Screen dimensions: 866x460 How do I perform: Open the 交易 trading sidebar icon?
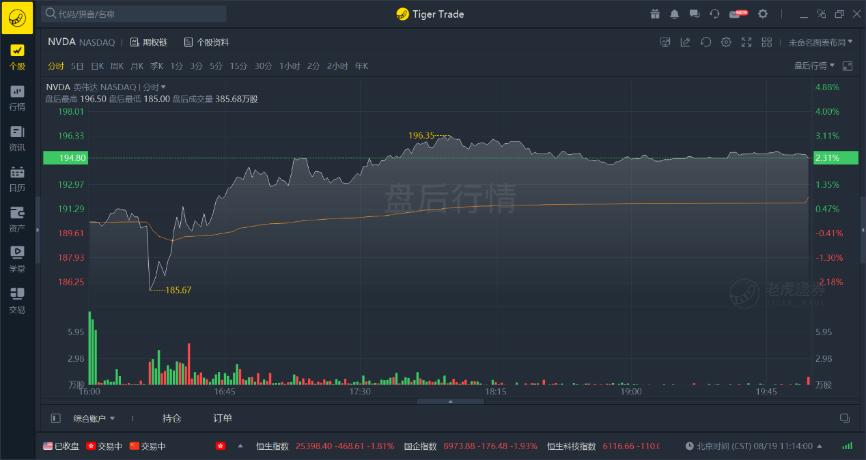tap(17, 299)
